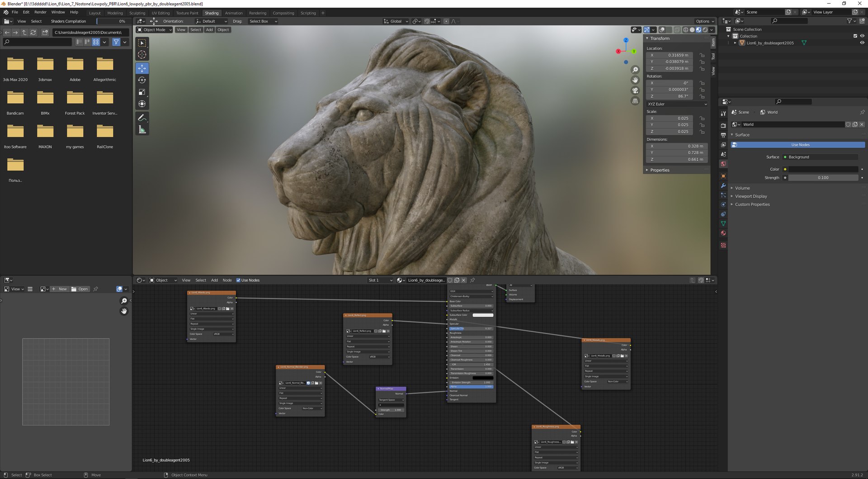Switch to the Layout workspace tab
The image size is (868, 479).
(x=95, y=13)
